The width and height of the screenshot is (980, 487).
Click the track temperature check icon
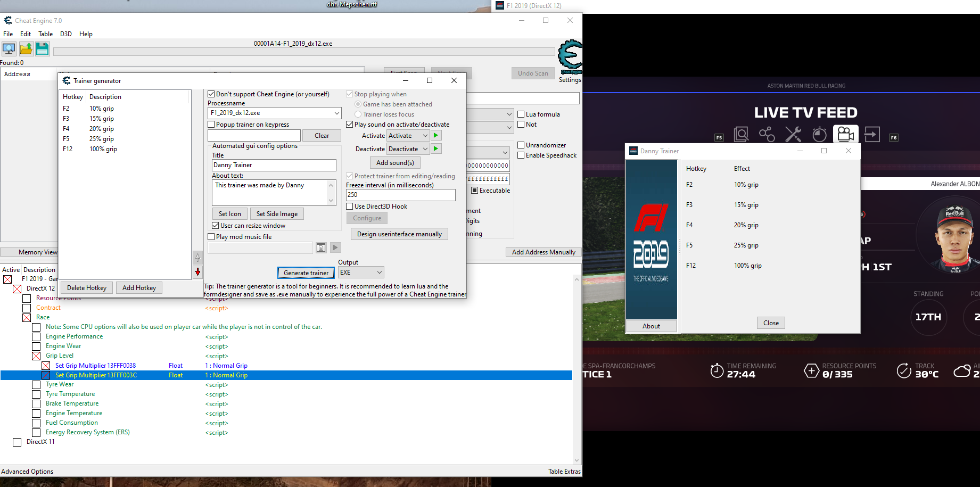point(904,370)
